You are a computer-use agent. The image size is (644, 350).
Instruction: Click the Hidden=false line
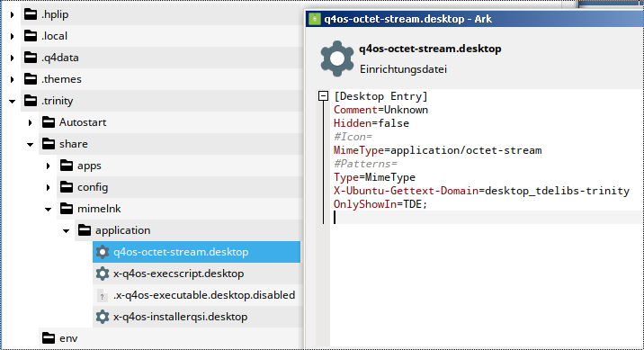pyautogui.click(x=371, y=123)
